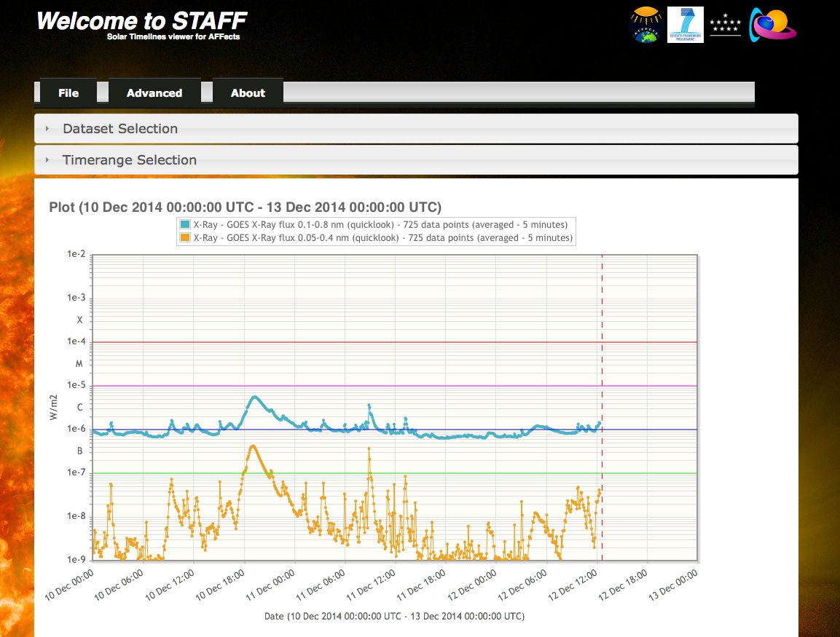Click the Timerange Selection arrow icon
Screen dimensions: 840x637
pos(47,160)
